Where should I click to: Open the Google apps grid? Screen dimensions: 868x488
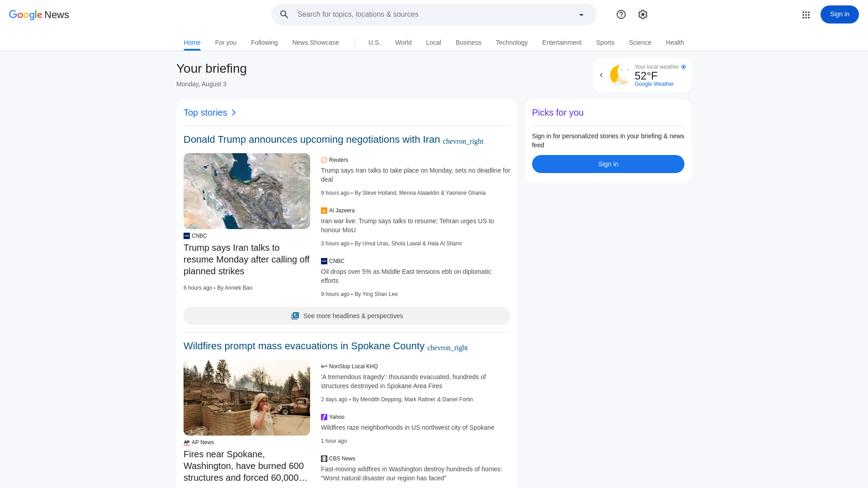click(x=806, y=15)
